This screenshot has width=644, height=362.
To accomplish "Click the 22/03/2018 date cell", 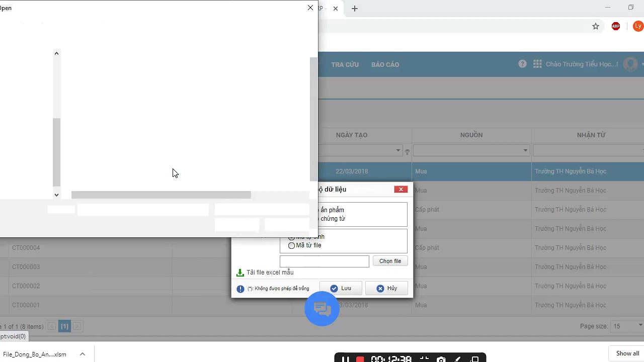I will [352, 171].
